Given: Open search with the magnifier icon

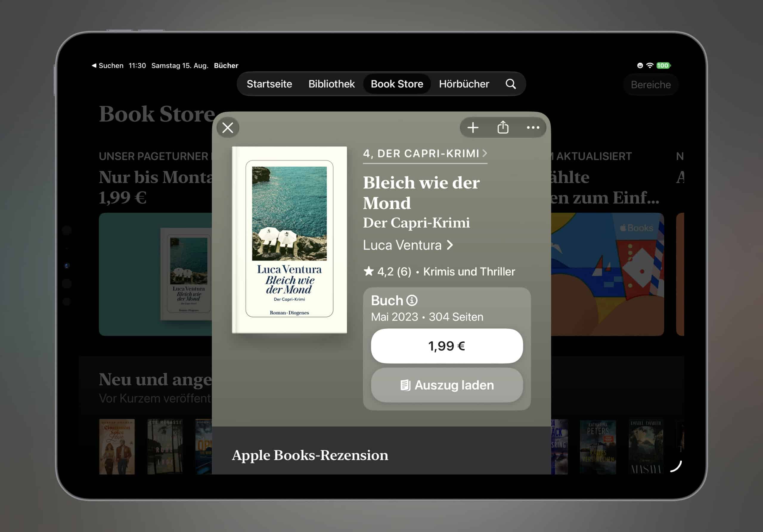Looking at the screenshot, I should [511, 84].
